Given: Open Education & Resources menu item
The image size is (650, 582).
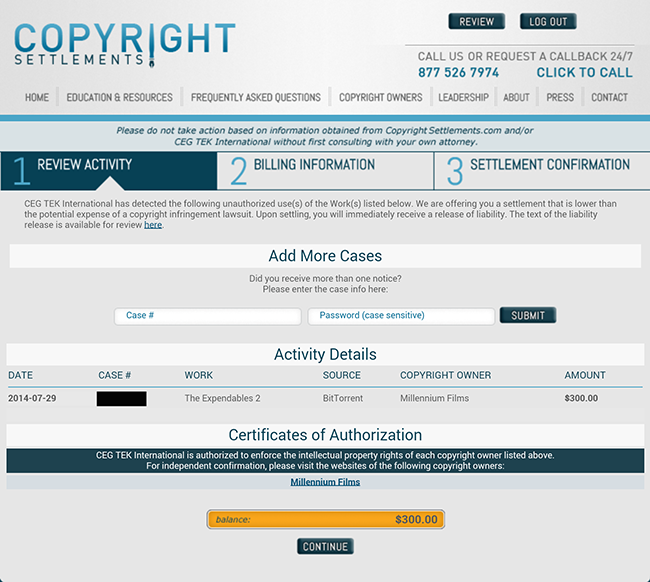Looking at the screenshot, I should [x=119, y=97].
